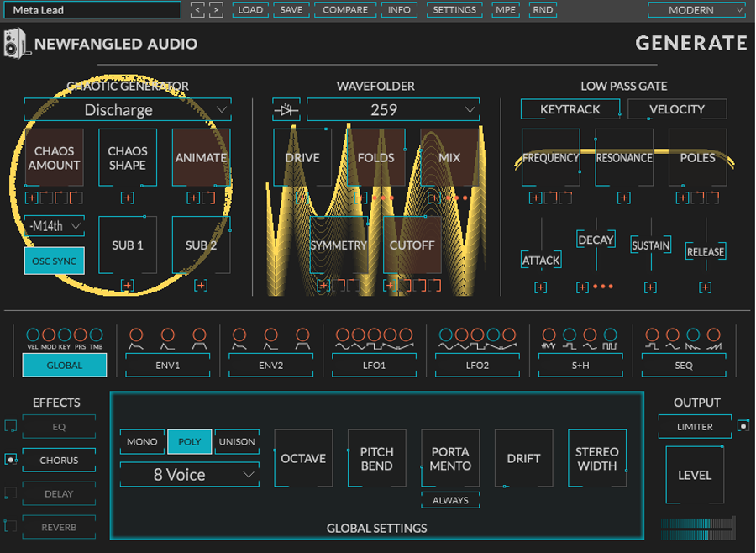Open the LFO1 tab

click(x=374, y=366)
